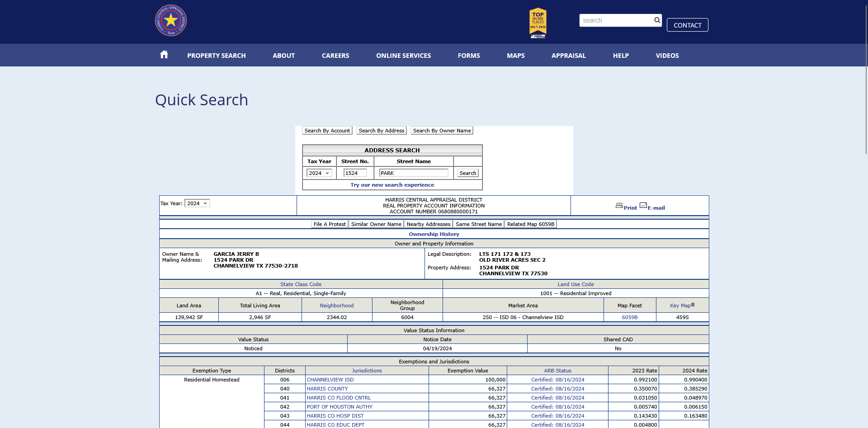Open the Ownership History link
The height and width of the screenshot is (428, 868).
(x=434, y=234)
